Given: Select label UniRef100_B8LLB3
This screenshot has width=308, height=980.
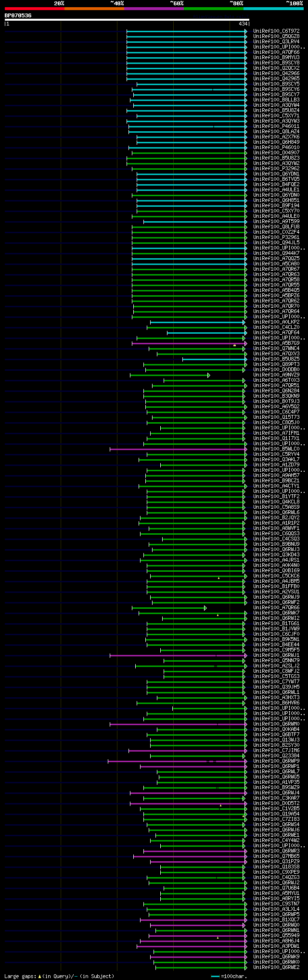Looking at the screenshot, I should pyautogui.click(x=276, y=100).
